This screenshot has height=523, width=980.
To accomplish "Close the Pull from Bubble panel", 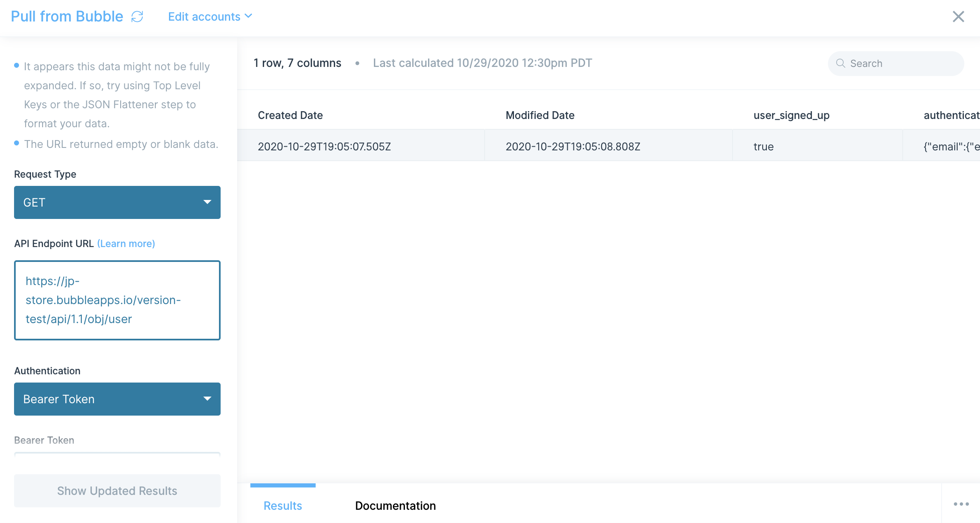I will (x=958, y=17).
